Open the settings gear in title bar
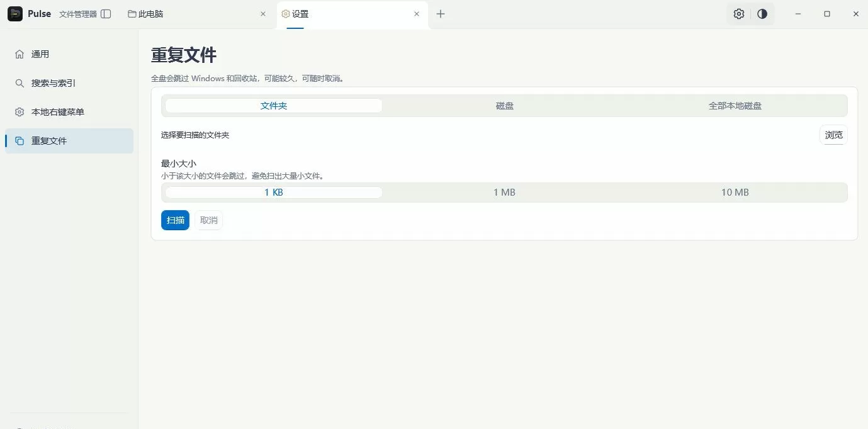Image resolution: width=868 pixels, height=429 pixels. (x=739, y=14)
